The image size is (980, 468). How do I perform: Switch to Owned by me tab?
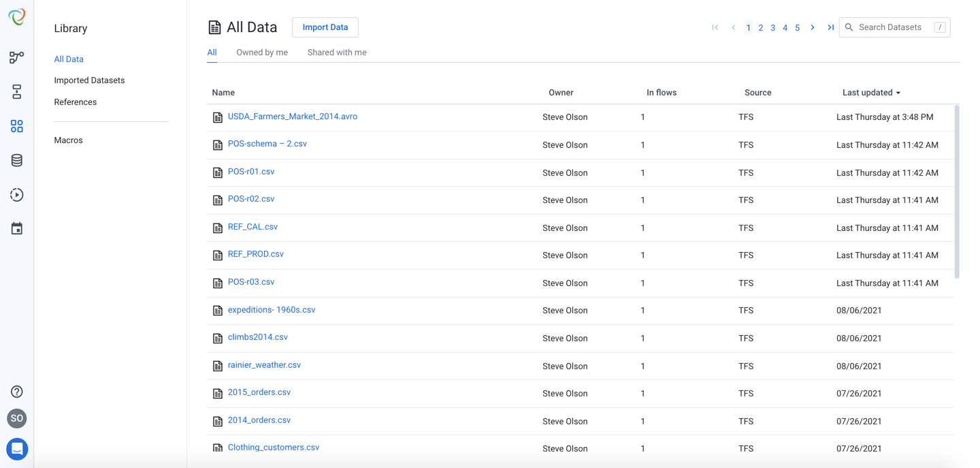click(262, 52)
